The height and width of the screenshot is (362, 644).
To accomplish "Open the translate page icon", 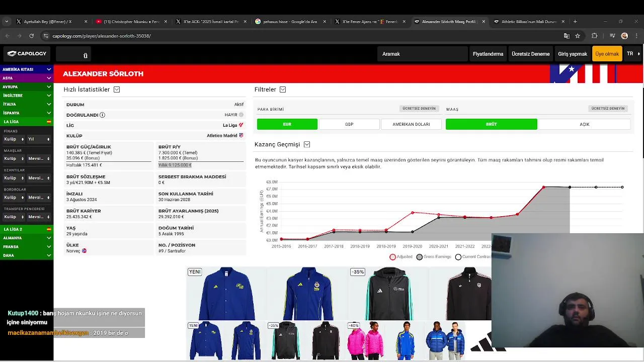I will pyautogui.click(x=567, y=36).
